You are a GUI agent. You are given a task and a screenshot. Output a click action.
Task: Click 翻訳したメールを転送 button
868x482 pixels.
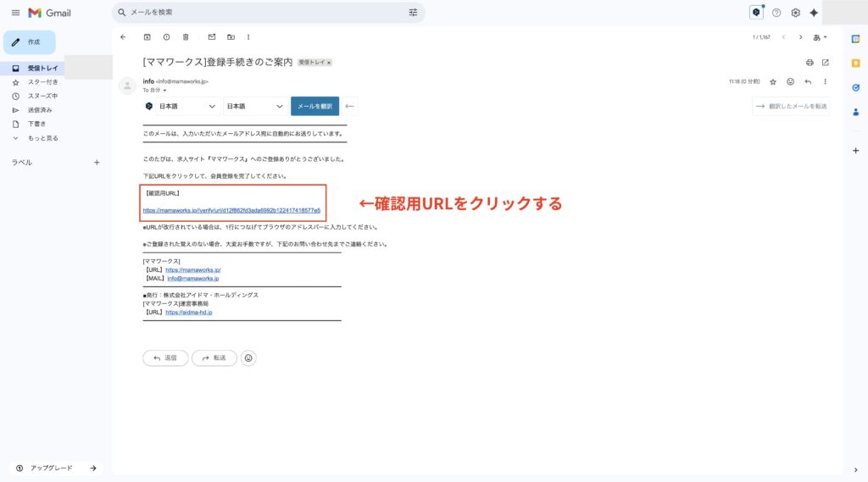click(791, 106)
